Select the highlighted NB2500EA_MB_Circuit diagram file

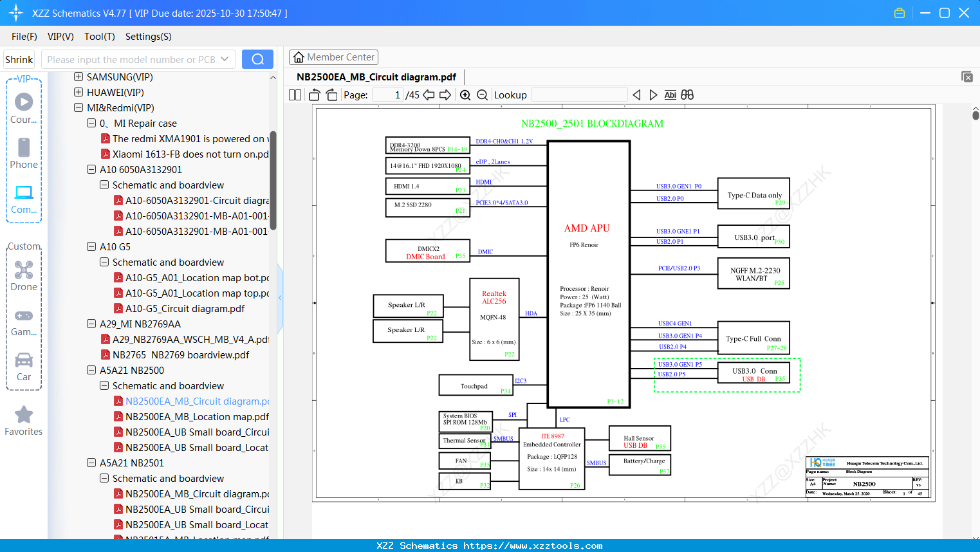(198, 401)
